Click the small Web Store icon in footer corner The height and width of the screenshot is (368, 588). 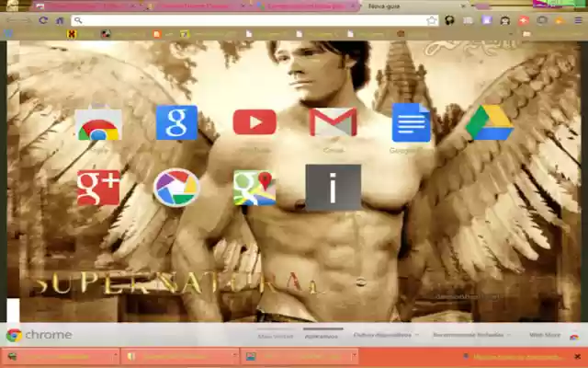coord(573,336)
